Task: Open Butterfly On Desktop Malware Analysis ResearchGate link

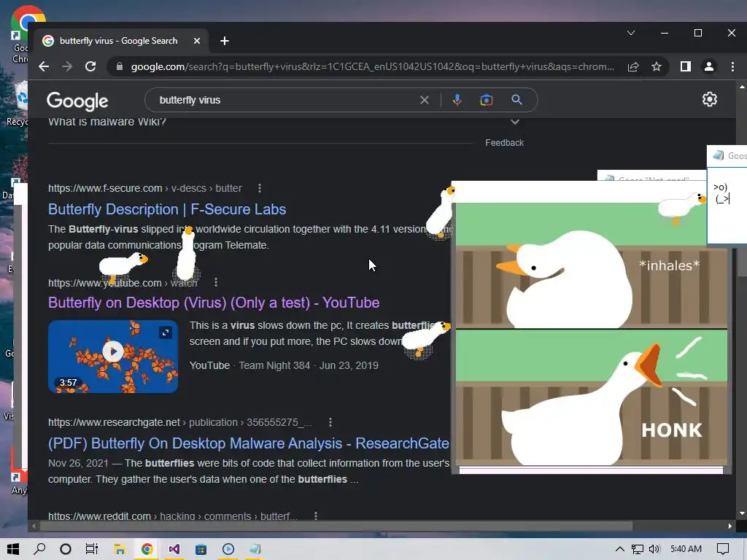Action: pyautogui.click(x=249, y=443)
